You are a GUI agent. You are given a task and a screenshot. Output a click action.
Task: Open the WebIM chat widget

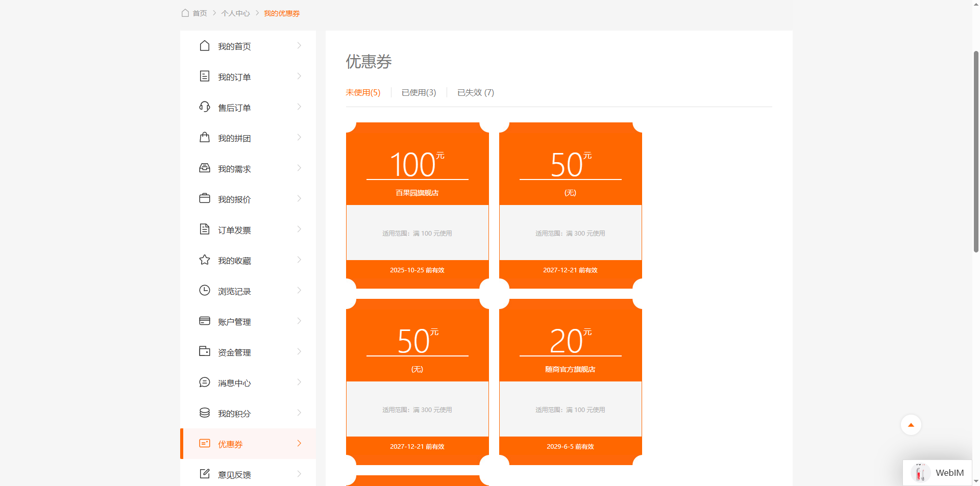[x=938, y=473]
